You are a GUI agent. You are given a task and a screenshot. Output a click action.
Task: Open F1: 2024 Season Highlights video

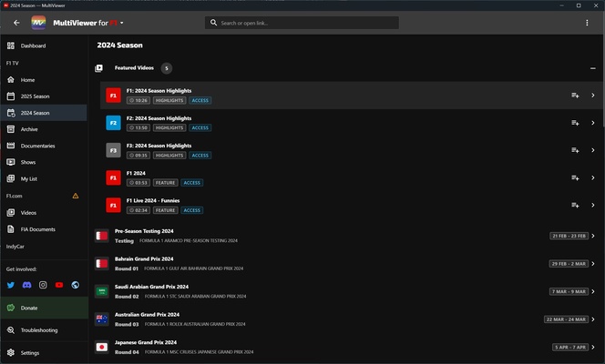pos(350,96)
